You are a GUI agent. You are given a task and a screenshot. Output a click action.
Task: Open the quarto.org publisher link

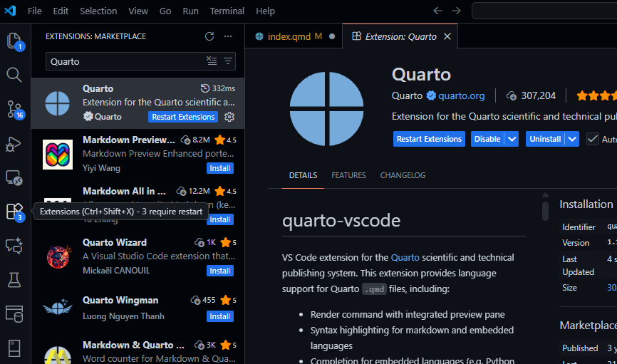click(461, 95)
